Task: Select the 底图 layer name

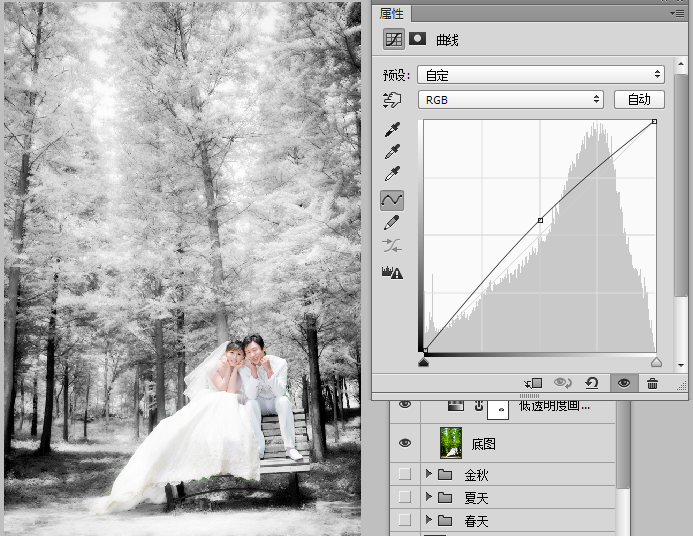Action: [483, 444]
